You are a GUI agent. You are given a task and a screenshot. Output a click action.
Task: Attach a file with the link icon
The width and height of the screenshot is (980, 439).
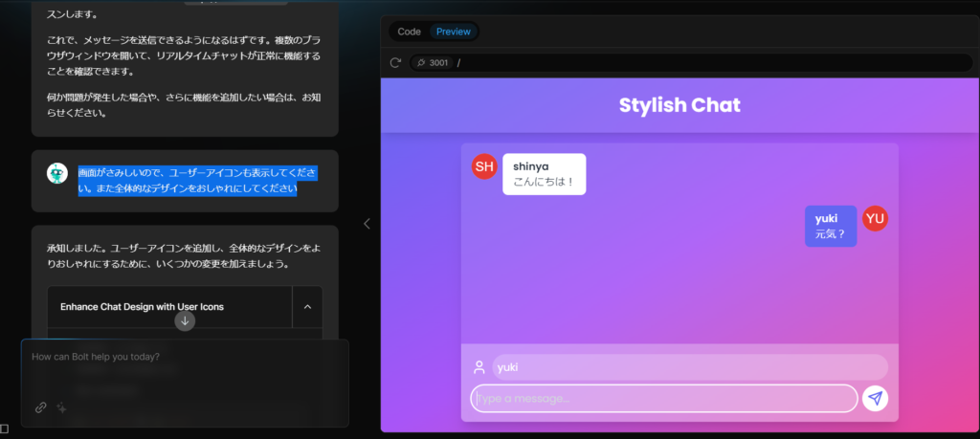pos(40,407)
